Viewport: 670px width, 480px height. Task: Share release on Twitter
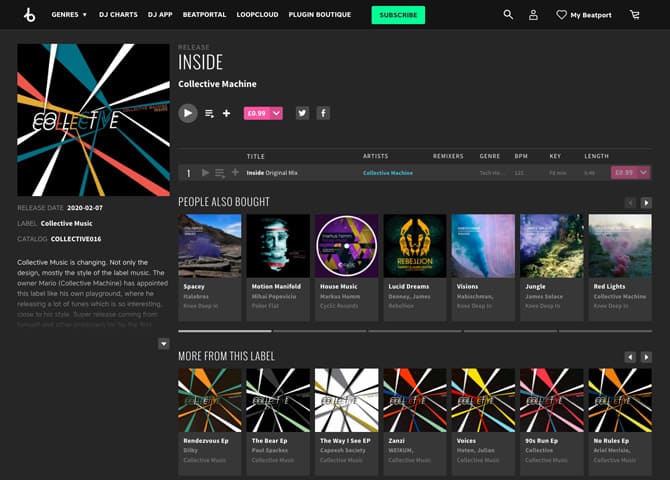click(x=302, y=113)
